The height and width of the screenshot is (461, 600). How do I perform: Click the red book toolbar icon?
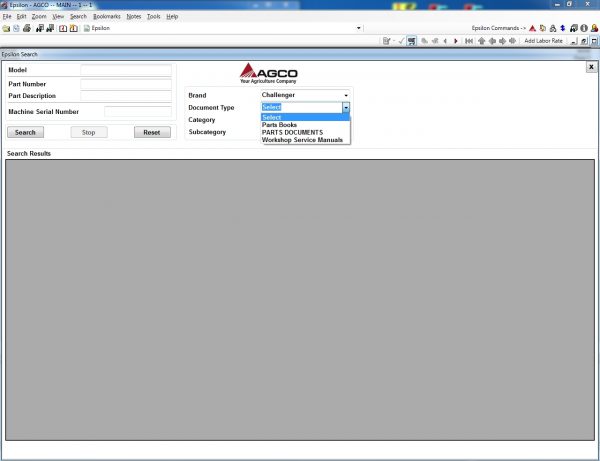63,28
